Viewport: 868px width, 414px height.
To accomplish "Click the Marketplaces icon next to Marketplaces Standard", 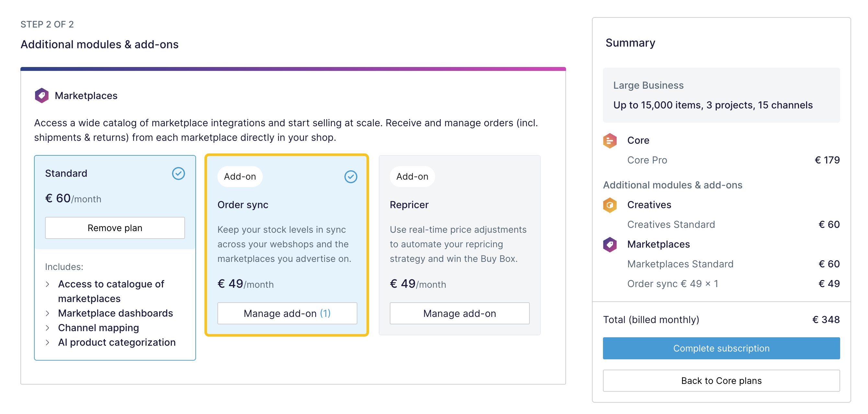I will pos(610,244).
